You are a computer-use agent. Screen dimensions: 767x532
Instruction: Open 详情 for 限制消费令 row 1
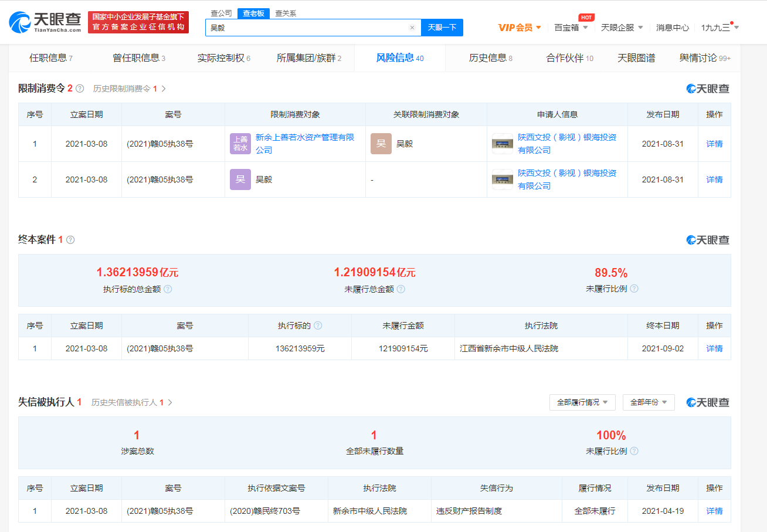pyautogui.click(x=714, y=144)
